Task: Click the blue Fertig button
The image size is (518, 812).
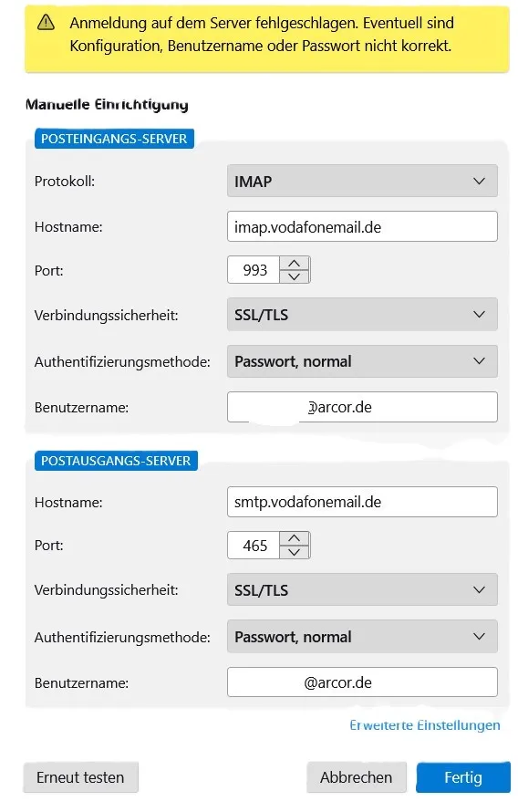Action: (463, 777)
